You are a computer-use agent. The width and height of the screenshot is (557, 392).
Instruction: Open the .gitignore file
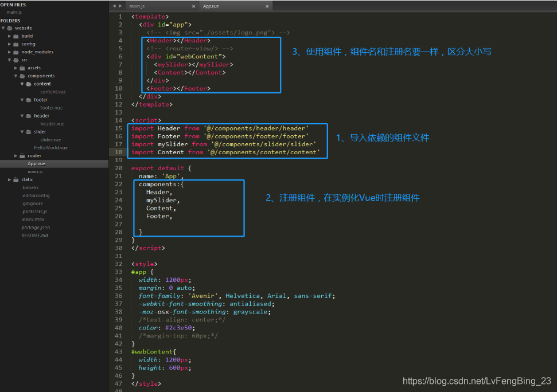[32, 203]
